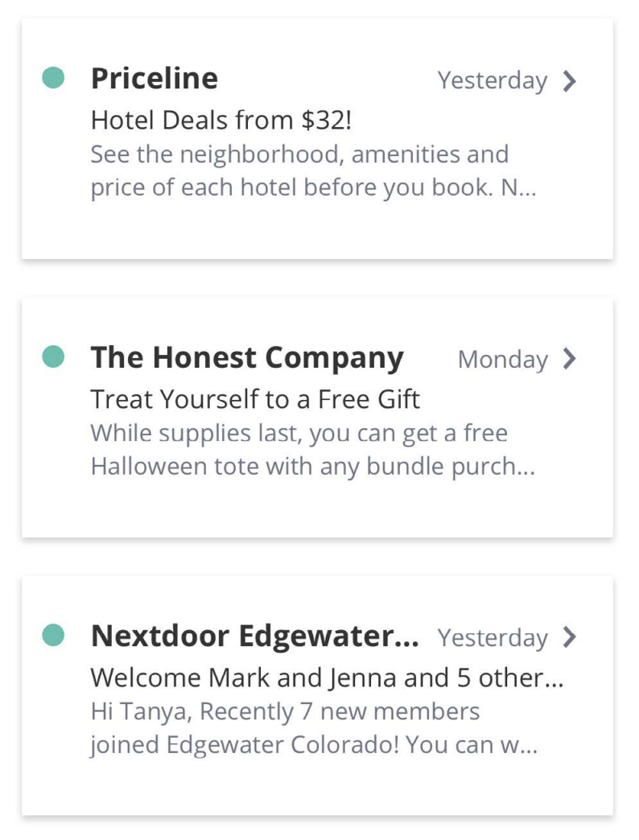Open chevron arrow next to Monday
639x840 pixels.
tap(570, 359)
